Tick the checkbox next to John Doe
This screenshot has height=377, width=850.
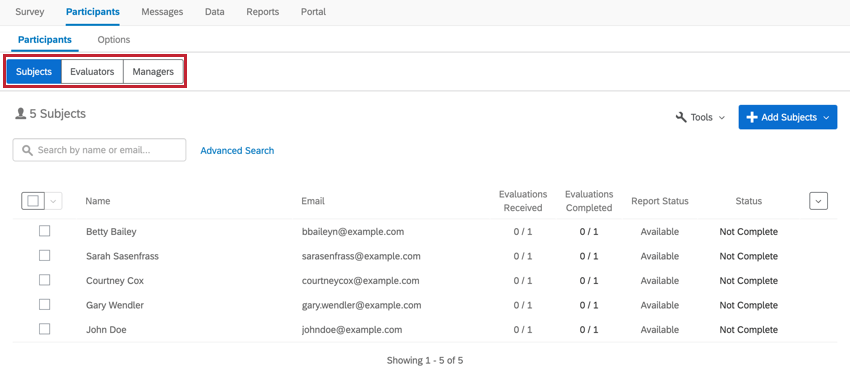[x=44, y=329]
